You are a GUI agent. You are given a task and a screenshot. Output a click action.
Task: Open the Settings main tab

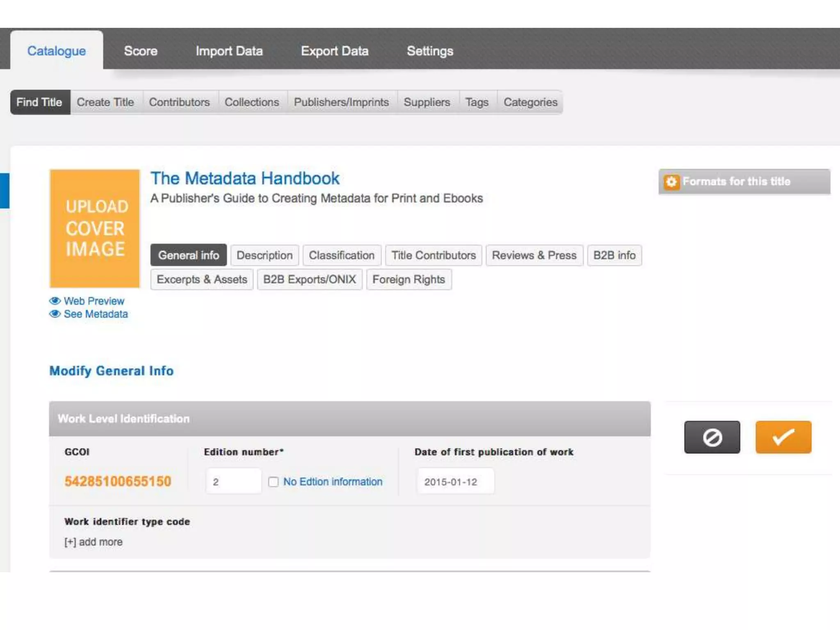click(x=430, y=51)
